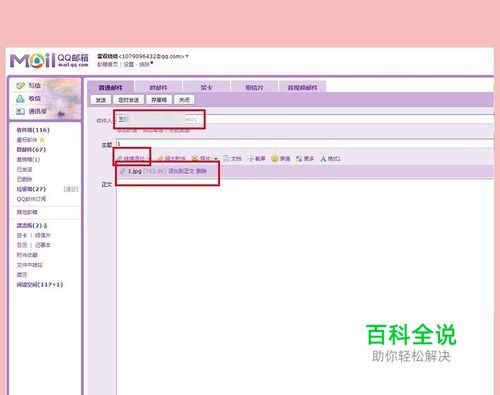The height and width of the screenshot is (395, 500).
Task: Switch to the 音视频邮件 tab
Action: click(x=302, y=87)
